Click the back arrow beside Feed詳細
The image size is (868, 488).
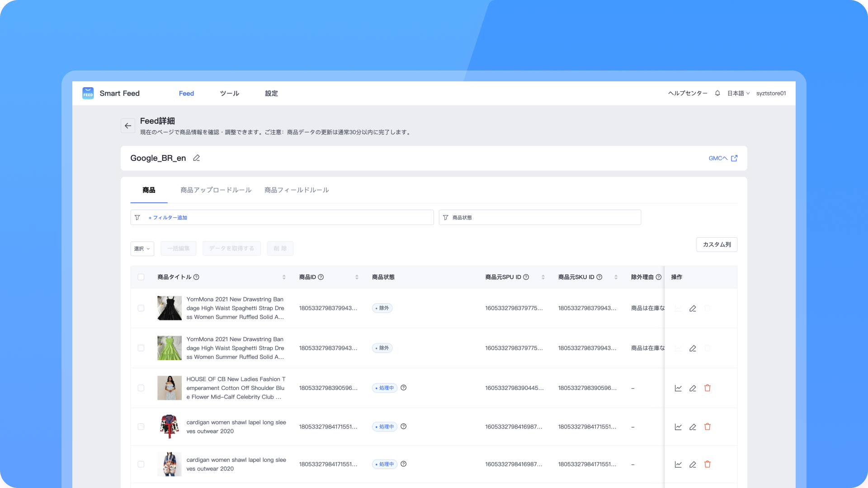[x=128, y=126]
